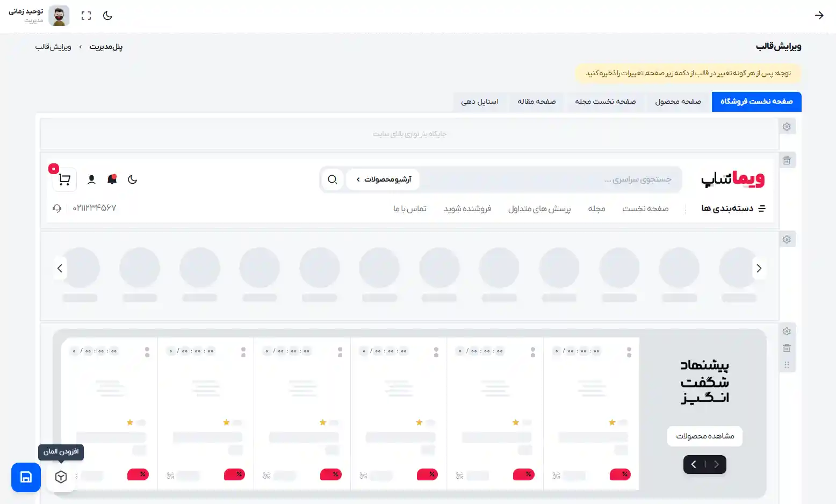This screenshot has height=504, width=836.
Task: Toggle dark mode inside store header preview
Action: pos(133,179)
